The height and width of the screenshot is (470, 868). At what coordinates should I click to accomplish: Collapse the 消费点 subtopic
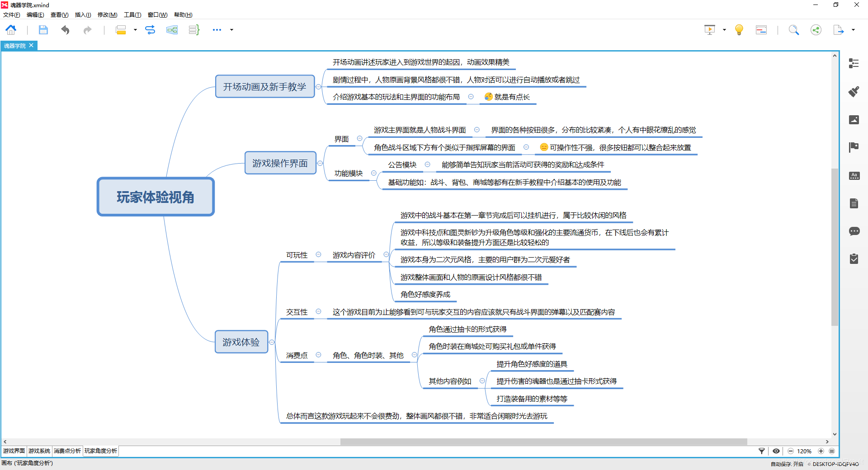pos(318,355)
